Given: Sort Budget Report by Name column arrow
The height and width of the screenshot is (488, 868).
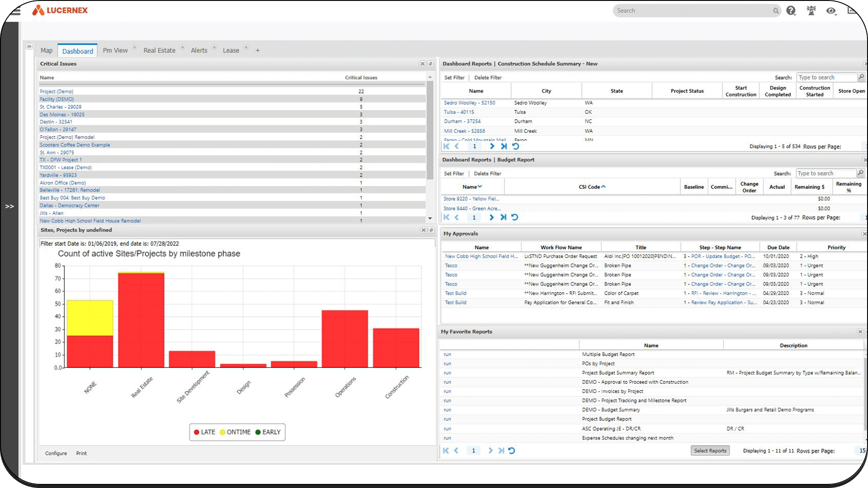Looking at the screenshot, I should point(480,187).
